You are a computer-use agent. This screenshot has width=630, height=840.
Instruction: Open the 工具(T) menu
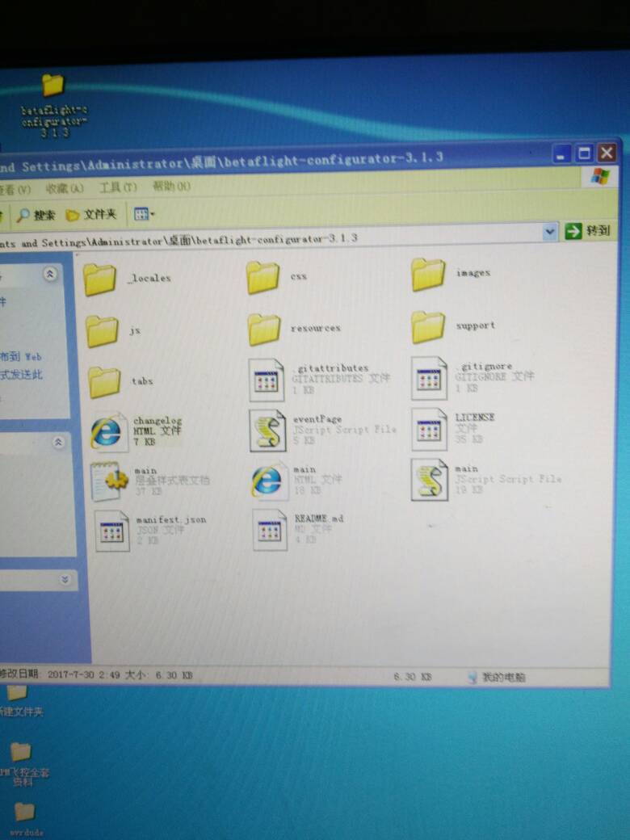[118, 187]
